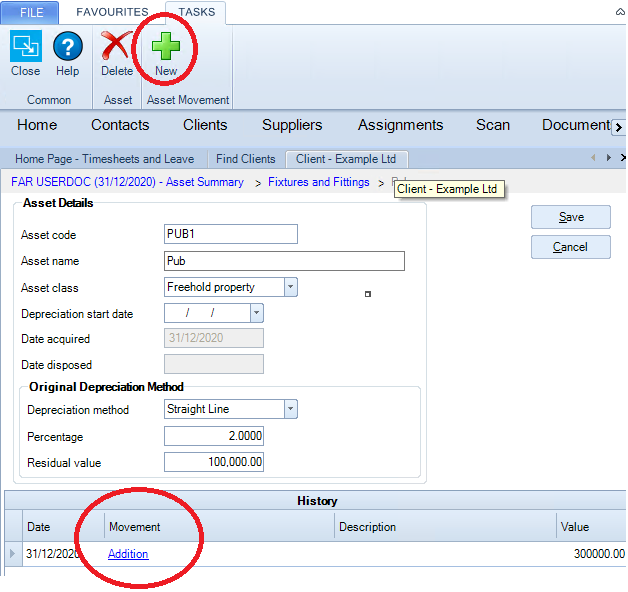This screenshot has width=628, height=592.
Task: Click the Close icon in Common group
Action: (x=26, y=46)
